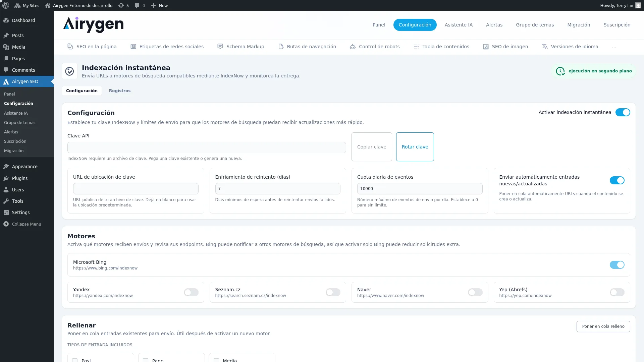Open Asistente IA in sidebar submenu

(x=16, y=113)
